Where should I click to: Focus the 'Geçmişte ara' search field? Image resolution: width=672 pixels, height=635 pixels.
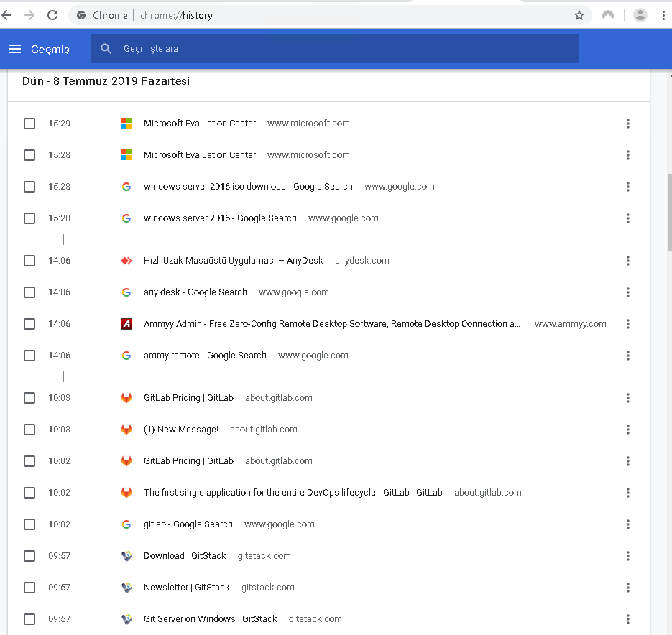point(335,49)
